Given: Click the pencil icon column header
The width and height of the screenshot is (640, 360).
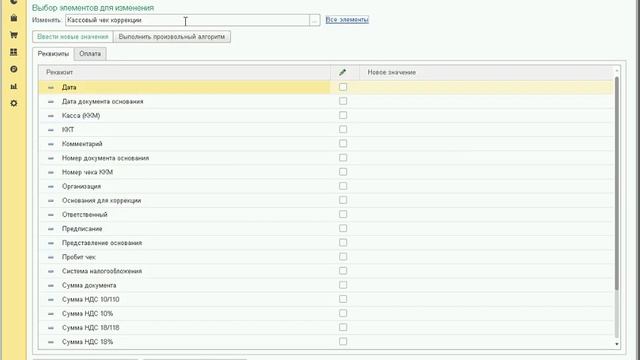Looking at the screenshot, I should click(342, 72).
